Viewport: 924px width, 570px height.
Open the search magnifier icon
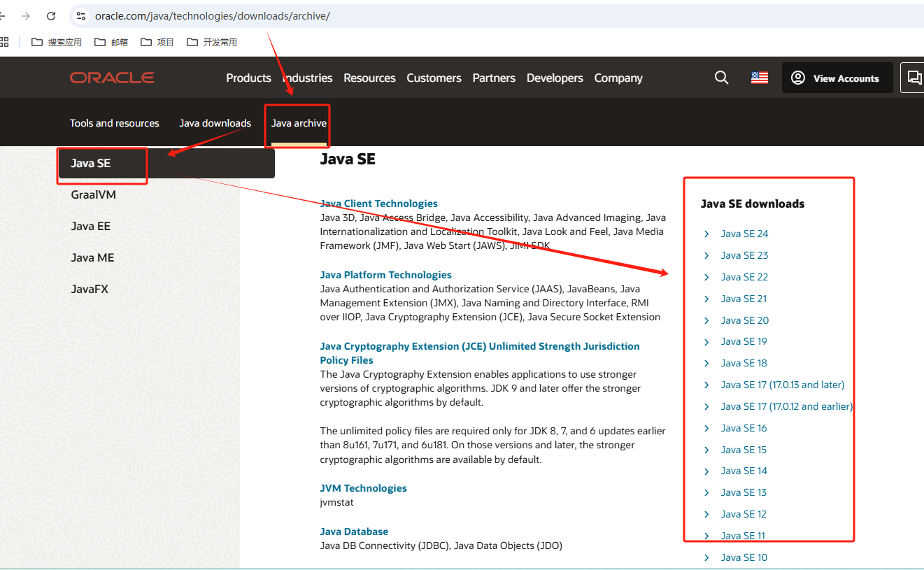722,78
